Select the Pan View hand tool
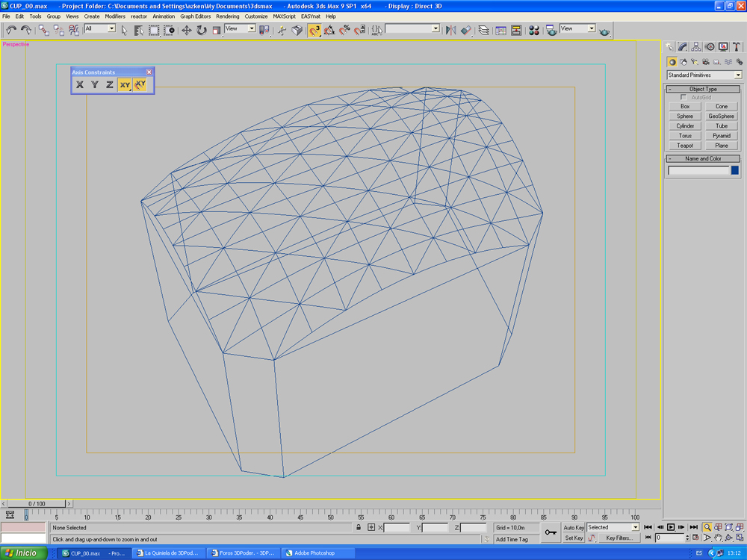Viewport: 747px width, 560px height. pos(718,538)
